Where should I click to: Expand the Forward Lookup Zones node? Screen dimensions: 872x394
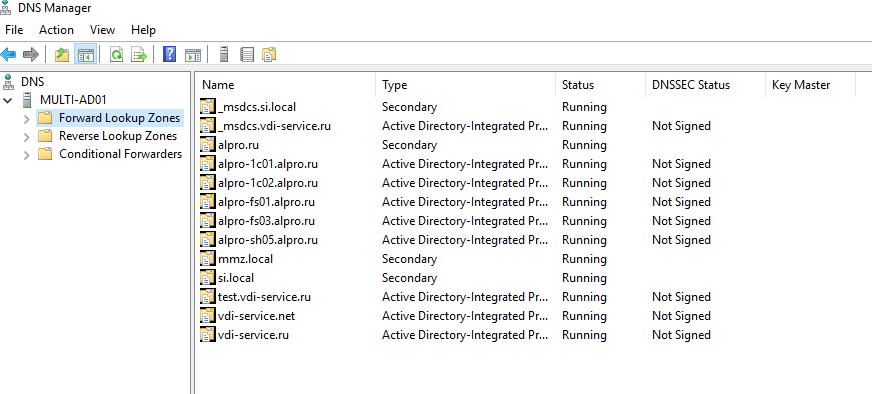coord(26,119)
